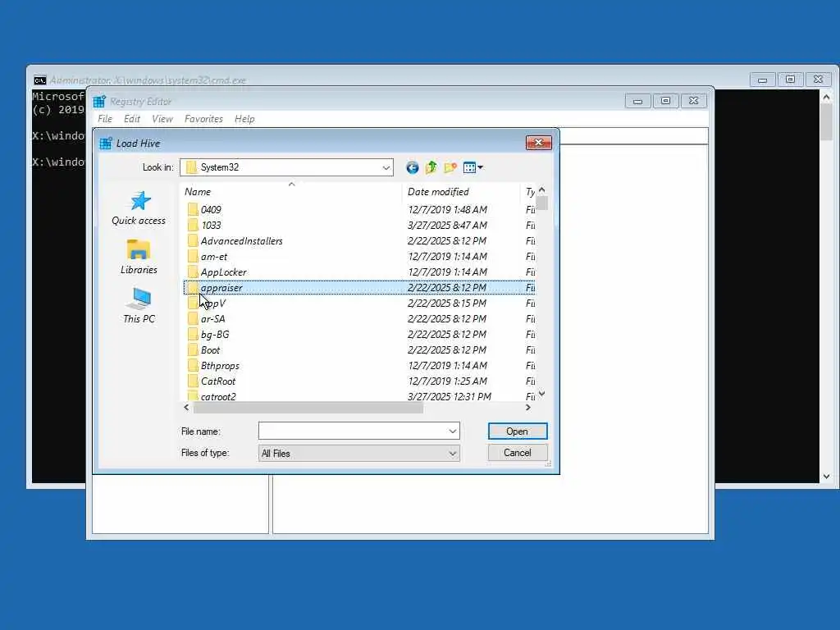Click the file list scroll-up arrow
Viewport: 840px width, 630px height.
tap(541, 189)
